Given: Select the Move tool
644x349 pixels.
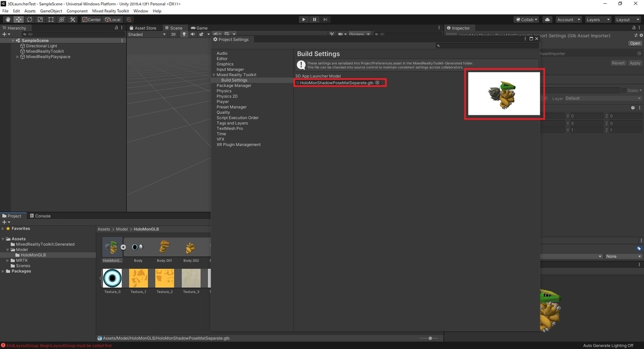Looking at the screenshot, I should (x=18, y=19).
